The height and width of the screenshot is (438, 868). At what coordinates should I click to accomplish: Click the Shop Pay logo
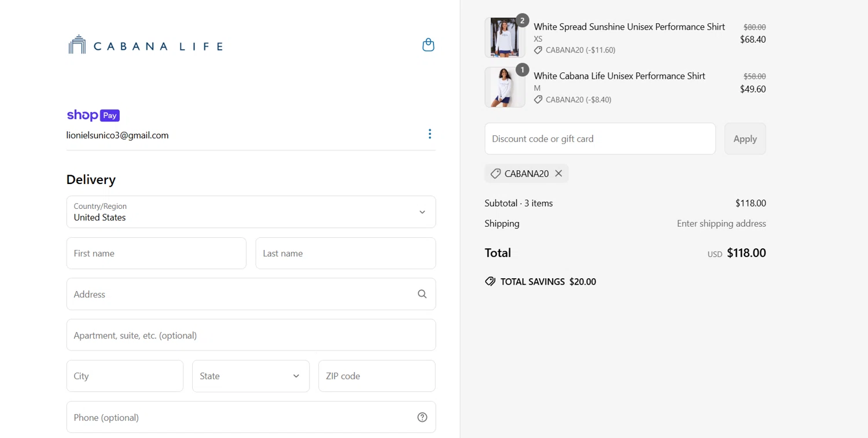tap(93, 115)
